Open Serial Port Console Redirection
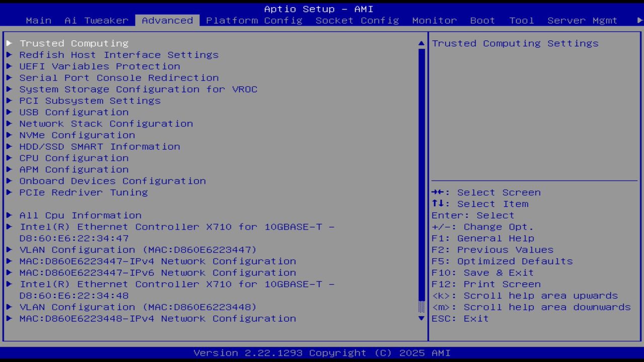644x362 pixels. click(119, 78)
